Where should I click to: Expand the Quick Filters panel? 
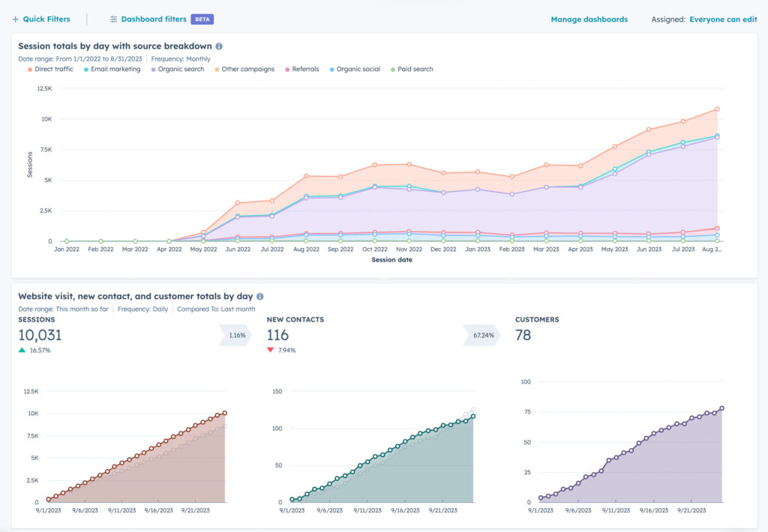click(46, 19)
